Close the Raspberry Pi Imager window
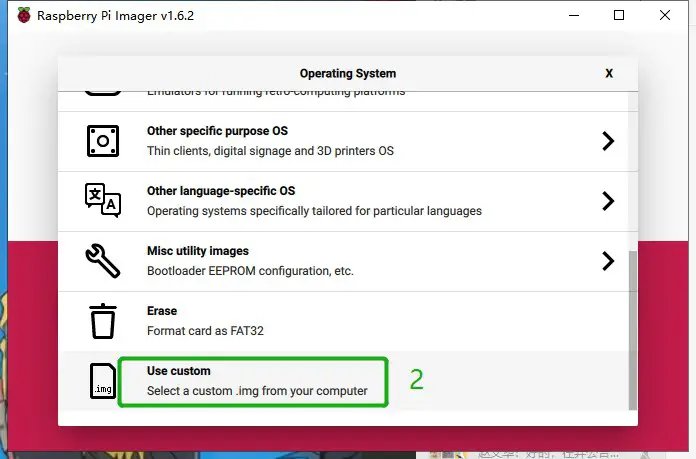 [664, 16]
